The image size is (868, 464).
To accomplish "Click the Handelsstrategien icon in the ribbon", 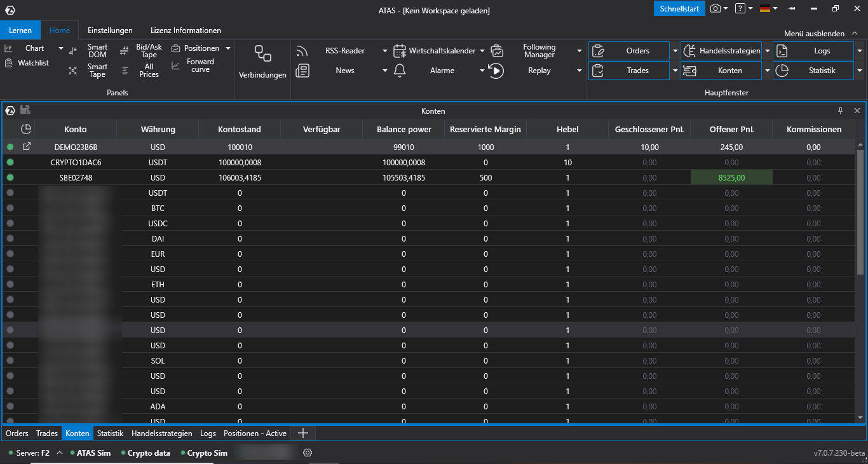I will (690, 51).
